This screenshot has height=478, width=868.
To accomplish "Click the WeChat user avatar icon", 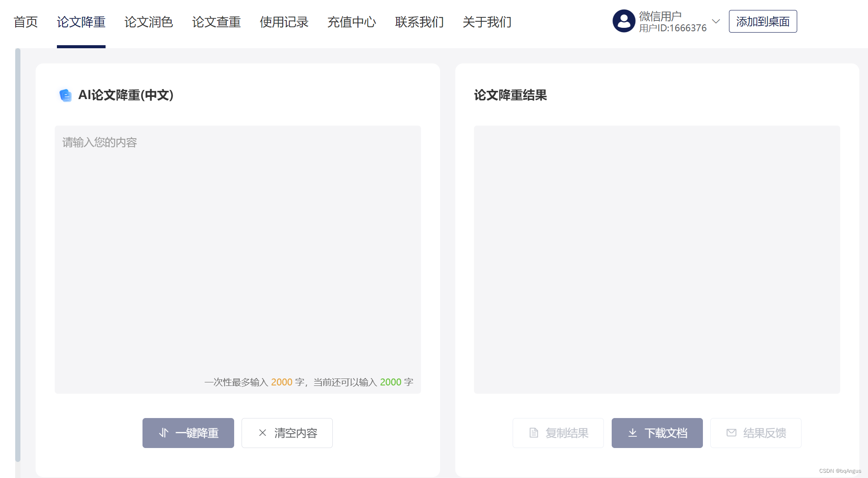I will 624,21.
